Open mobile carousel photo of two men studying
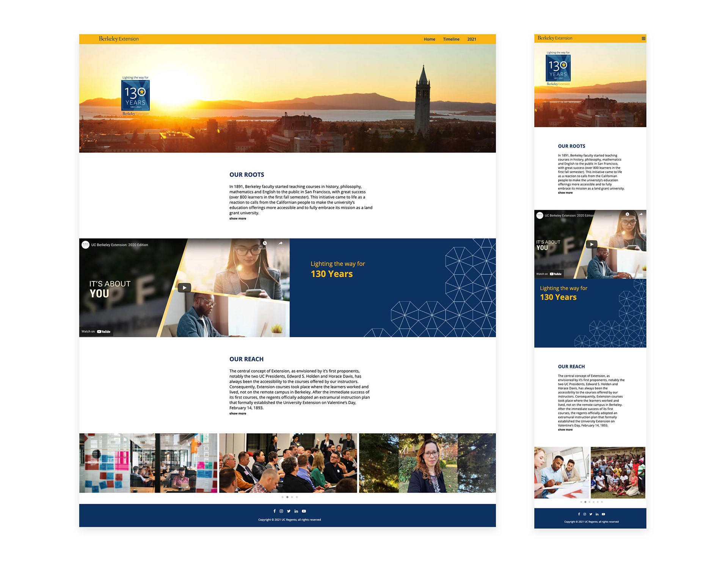The height and width of the screenshot is (563, 728). click(562, 473)
